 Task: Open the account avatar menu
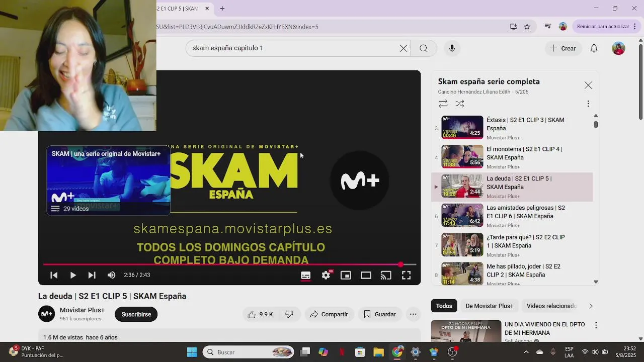coord(618,48)
